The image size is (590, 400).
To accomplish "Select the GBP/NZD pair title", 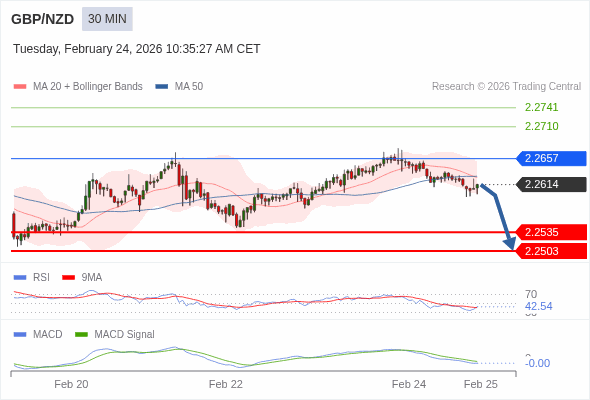I will [43, 19].
